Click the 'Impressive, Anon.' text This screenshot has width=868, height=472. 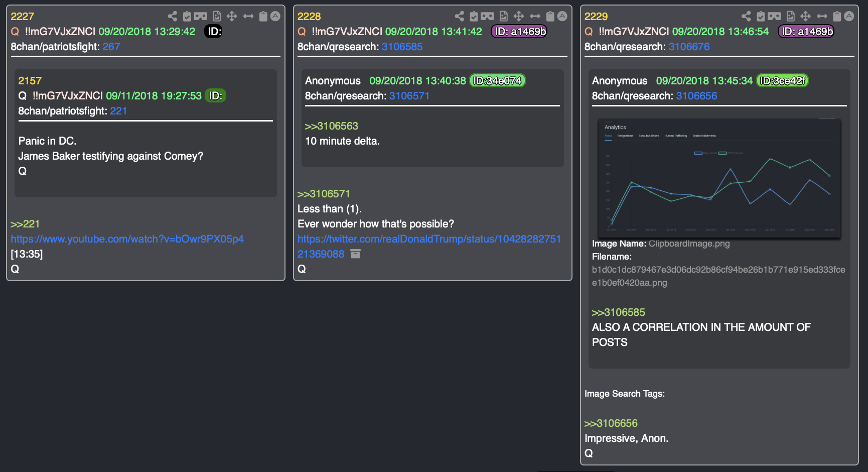pyautogui.click(x=626, y=438)
